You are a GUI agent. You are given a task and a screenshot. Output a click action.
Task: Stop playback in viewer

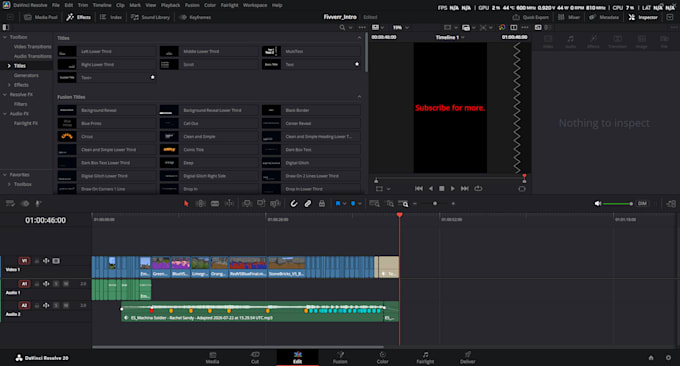point(441,189)
